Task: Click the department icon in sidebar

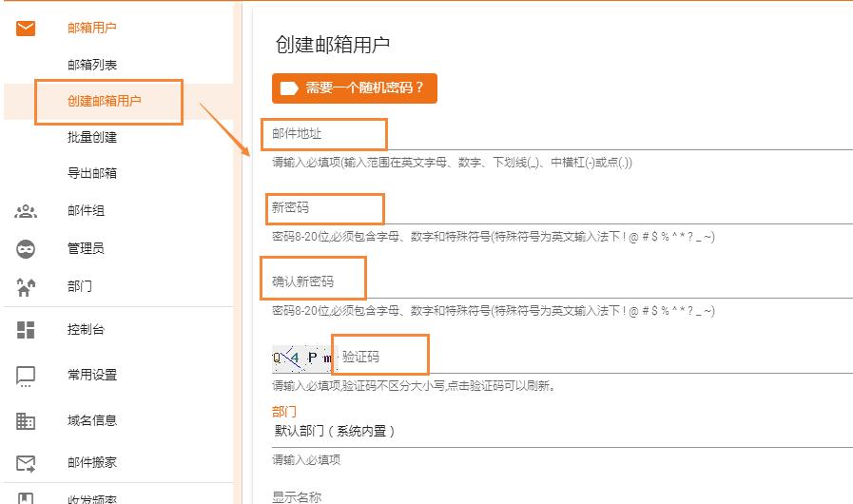Action: click(x=26, y=286)
